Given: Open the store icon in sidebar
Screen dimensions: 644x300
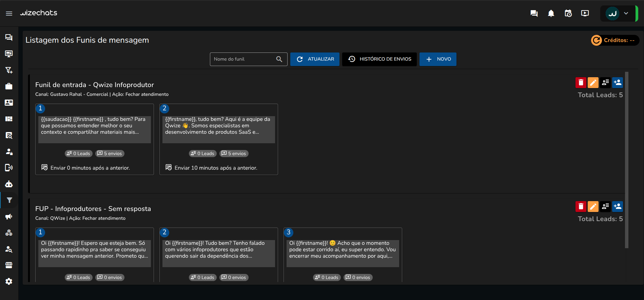Looking at the screenshot, I should pos(9,265).
